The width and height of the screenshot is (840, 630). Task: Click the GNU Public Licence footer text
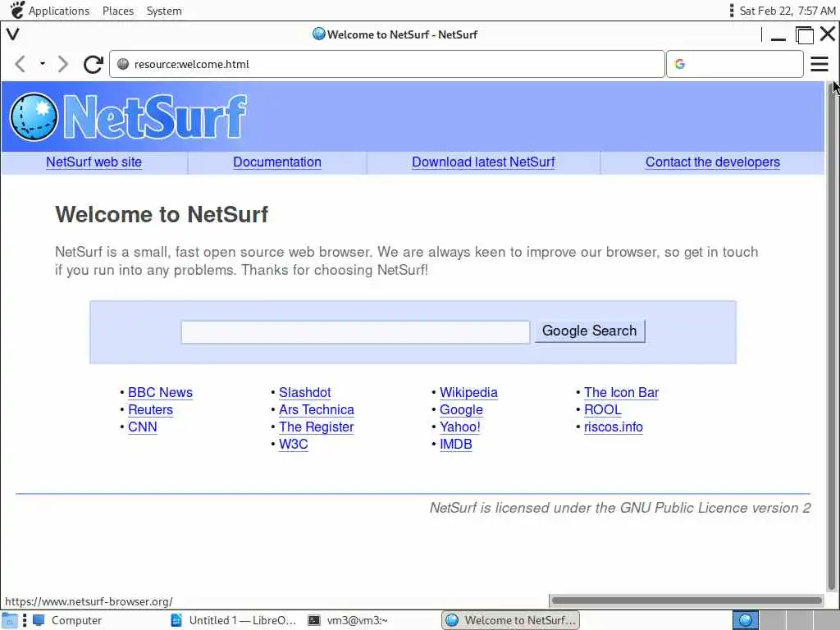pos(620,507)
